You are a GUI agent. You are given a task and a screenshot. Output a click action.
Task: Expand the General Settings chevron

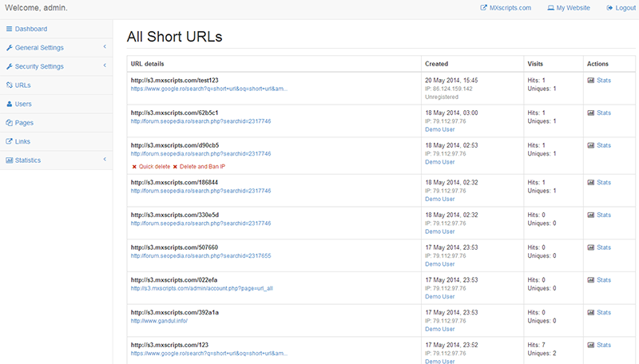point(105,47)
